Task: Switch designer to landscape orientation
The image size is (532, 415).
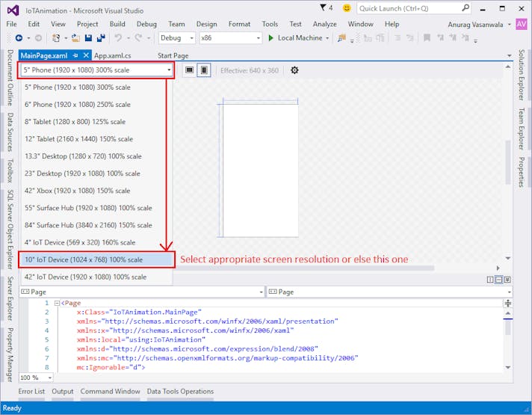Action: point(190,70)
